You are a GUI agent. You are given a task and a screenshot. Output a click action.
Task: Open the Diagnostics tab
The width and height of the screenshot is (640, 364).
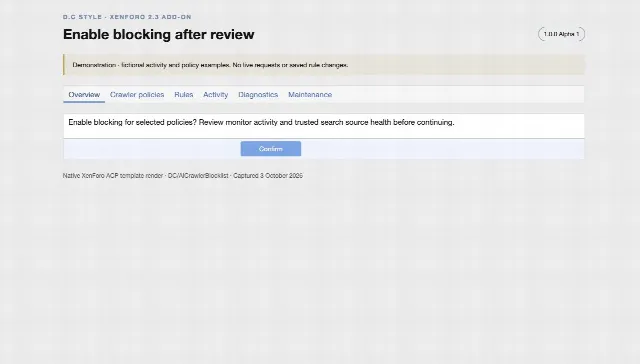pyautogui.click(x=258, y=95)
